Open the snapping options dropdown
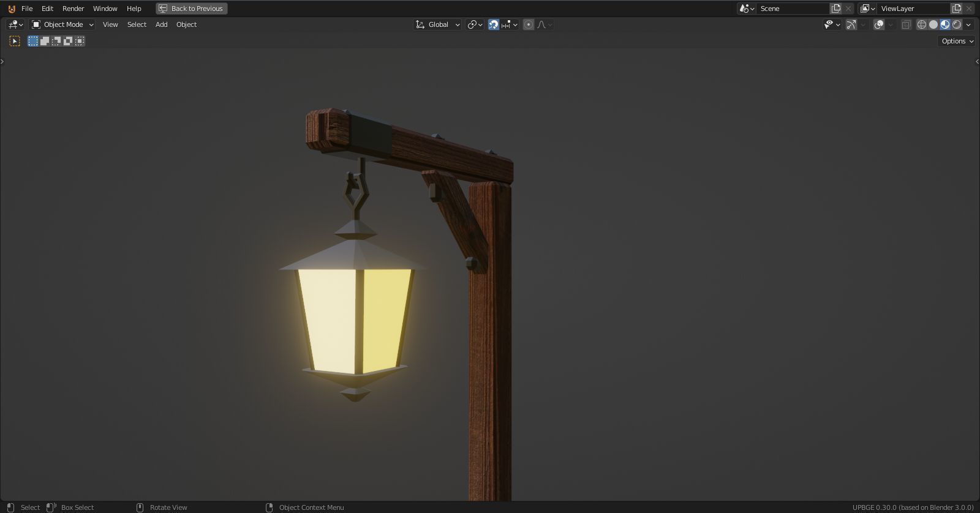Image resolution: width=980 pixels, height=513 pixels. point(510,24)
